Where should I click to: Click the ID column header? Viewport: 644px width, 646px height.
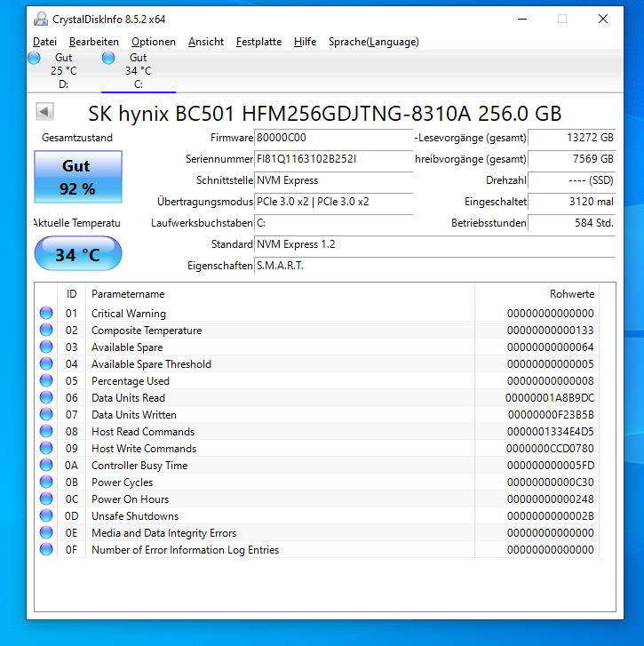pos(72,294)
